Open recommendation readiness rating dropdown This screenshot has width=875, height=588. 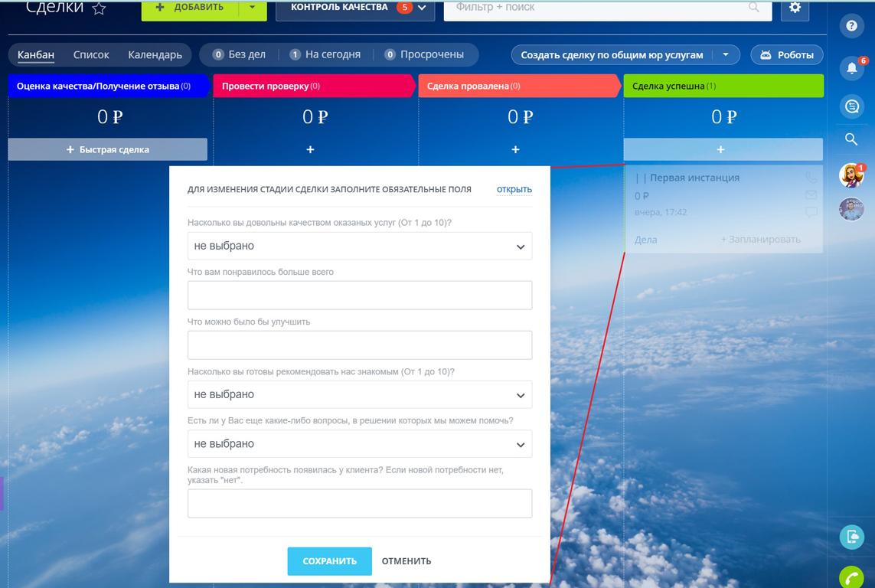point(359,394)
